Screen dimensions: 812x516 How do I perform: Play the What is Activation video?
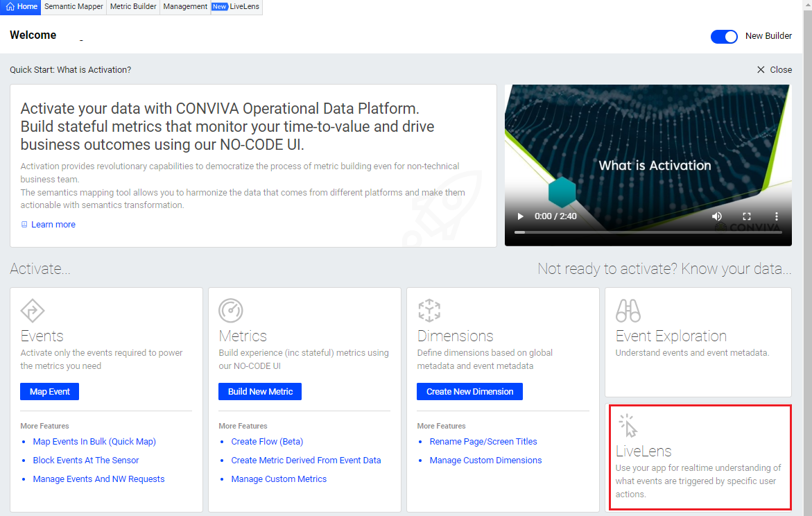pos(521,216)
